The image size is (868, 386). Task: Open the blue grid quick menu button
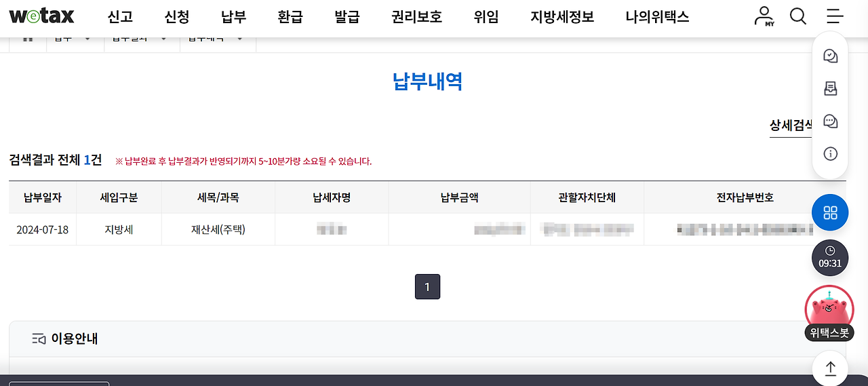pos(830,212)
